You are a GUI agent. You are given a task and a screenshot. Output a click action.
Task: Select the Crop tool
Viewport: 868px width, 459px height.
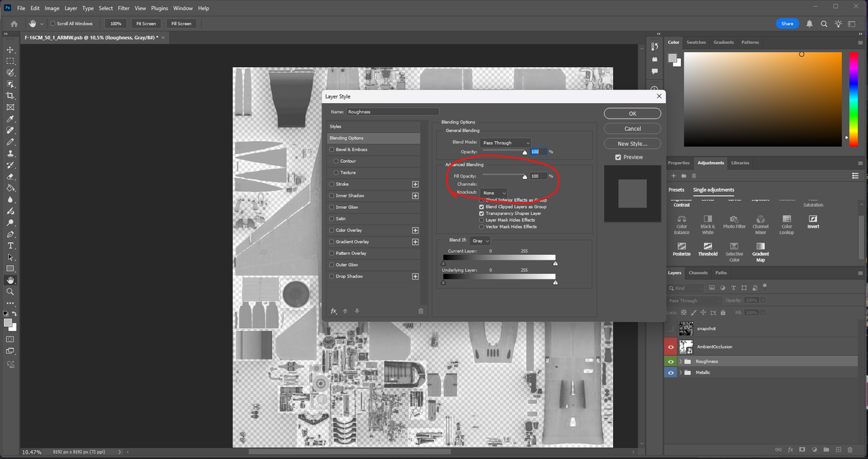(10, 96)
